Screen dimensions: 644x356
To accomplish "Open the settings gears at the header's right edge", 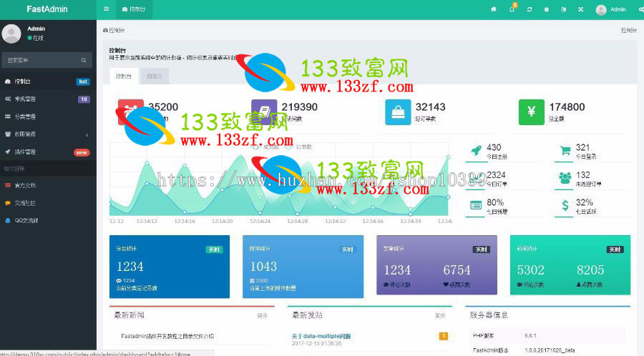I will (x=641, y=9).
